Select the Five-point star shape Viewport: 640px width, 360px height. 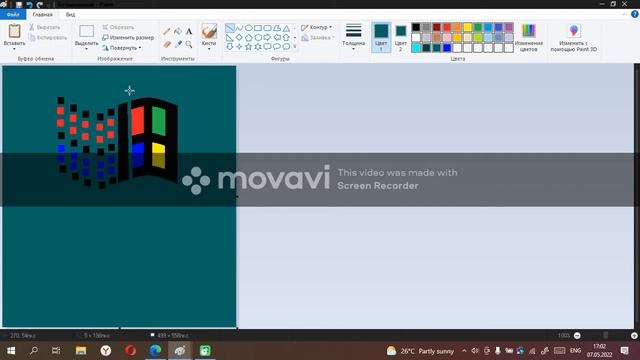tap(249, 47)
